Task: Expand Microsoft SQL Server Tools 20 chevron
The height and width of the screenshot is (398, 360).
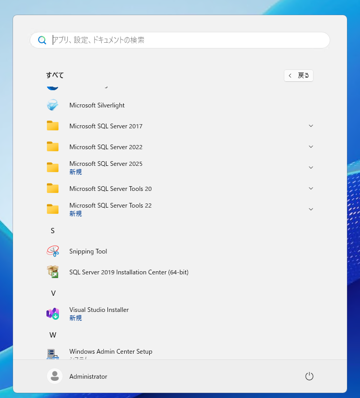Action: (x=311, y=188)
